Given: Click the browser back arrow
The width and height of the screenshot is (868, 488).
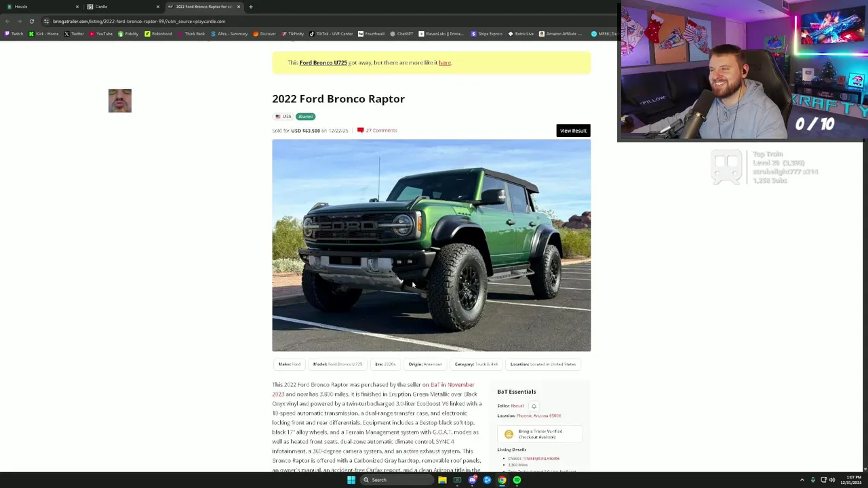Looking at the screenshot, I should coord(7,21).
